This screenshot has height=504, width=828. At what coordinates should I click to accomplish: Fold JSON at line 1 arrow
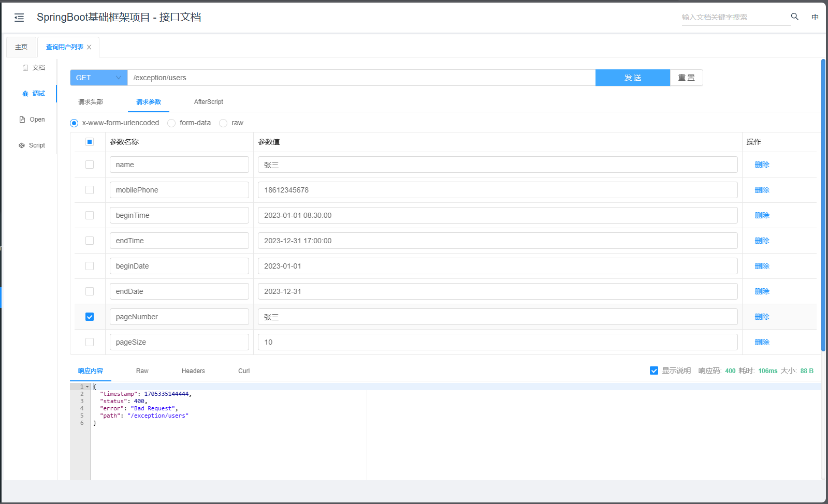pyautogui.click(x=87, y=387)
